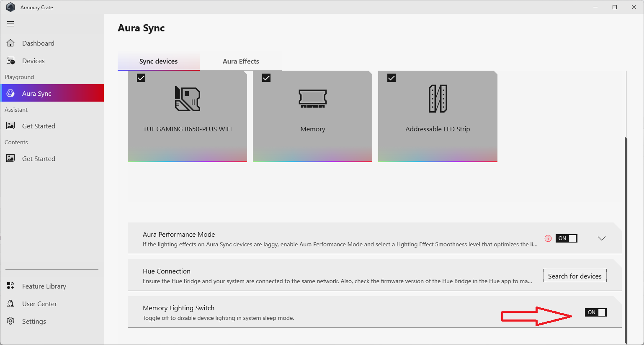
Task: Click the Aura Sync sidebar icon
Action: click(11, 93)
